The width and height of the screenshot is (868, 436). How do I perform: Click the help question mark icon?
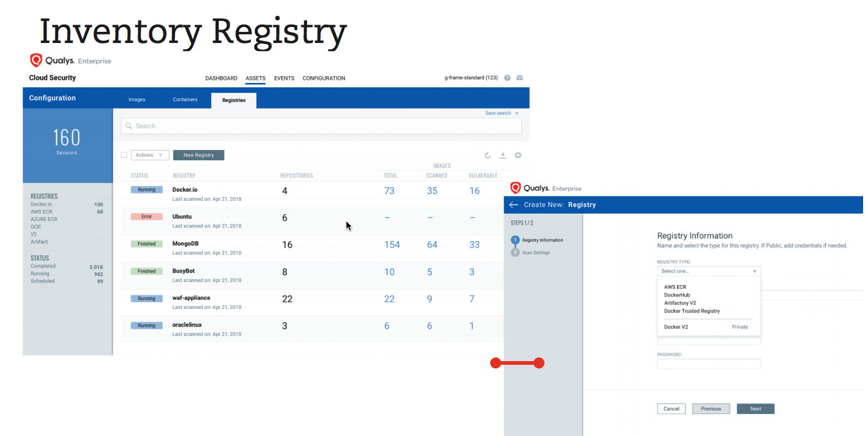507,78
